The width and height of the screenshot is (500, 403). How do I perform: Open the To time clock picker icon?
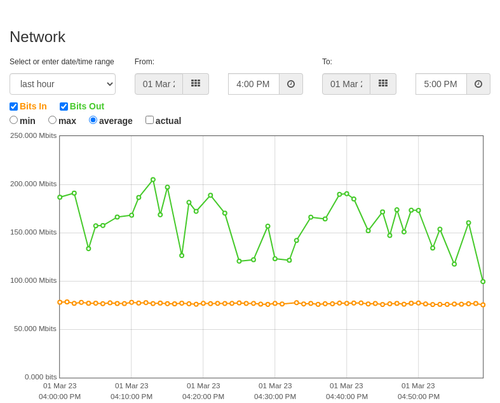[478, 84]
